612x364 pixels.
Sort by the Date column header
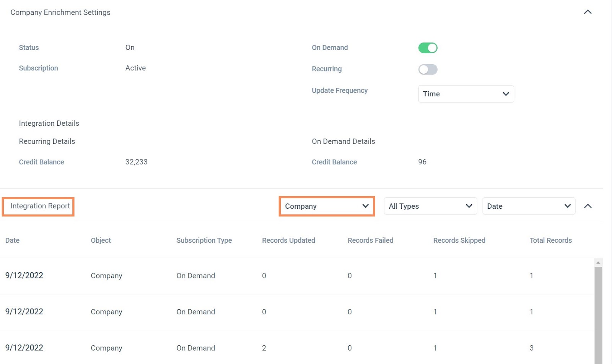pos(12,240)
